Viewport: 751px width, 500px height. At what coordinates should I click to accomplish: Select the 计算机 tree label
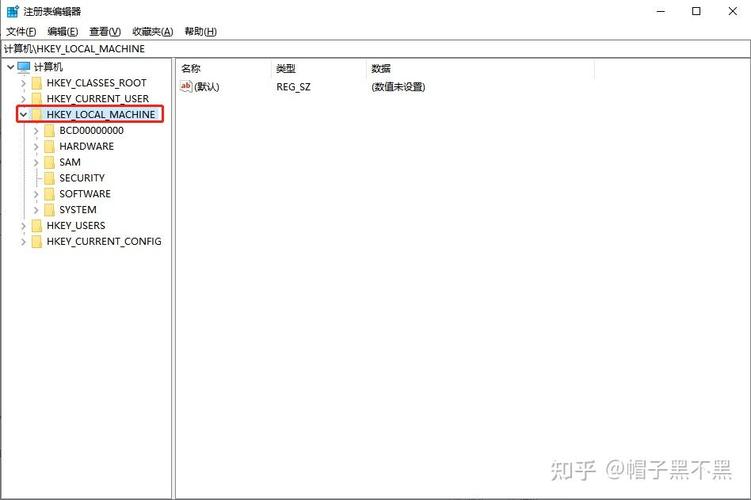click(x=48, y=67)
